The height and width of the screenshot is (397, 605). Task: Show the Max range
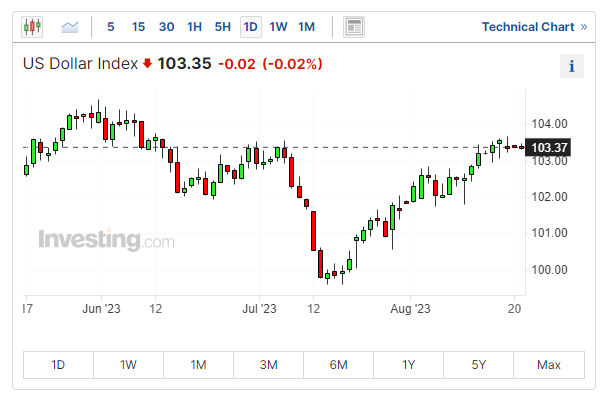[549, 365]
